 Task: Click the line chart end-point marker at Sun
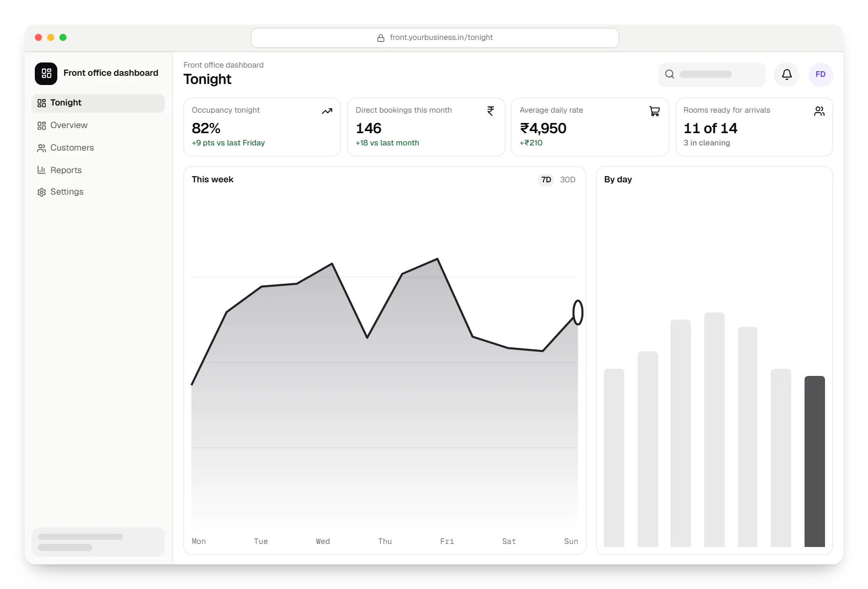[x=578, y=312]
